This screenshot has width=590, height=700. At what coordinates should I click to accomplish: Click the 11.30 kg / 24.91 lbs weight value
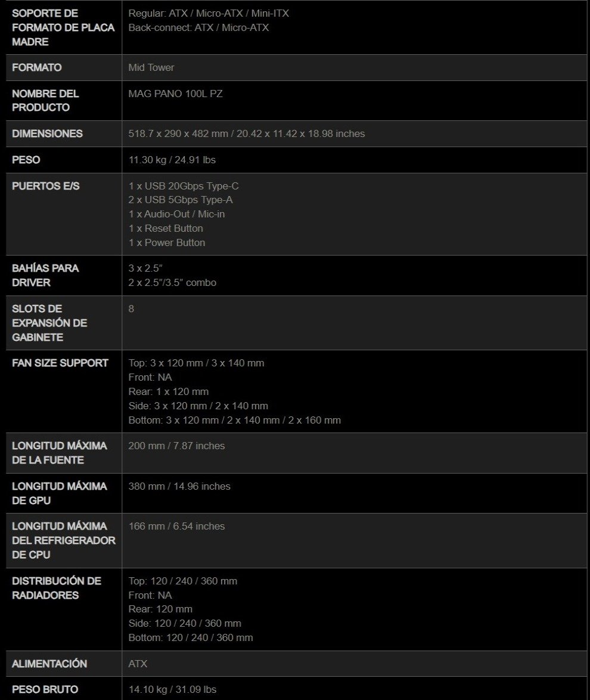pyautogui.click(x=172, y=160)
